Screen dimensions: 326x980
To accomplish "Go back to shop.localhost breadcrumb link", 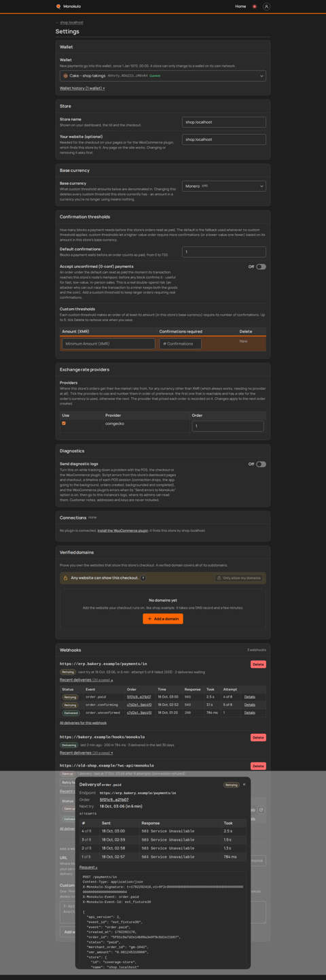I will (x=71, y=22).
